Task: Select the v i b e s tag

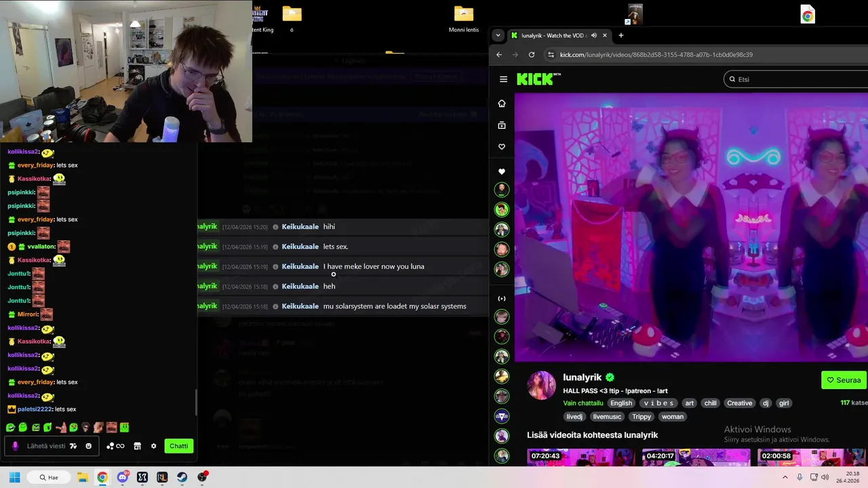Action: coord(659,403)
